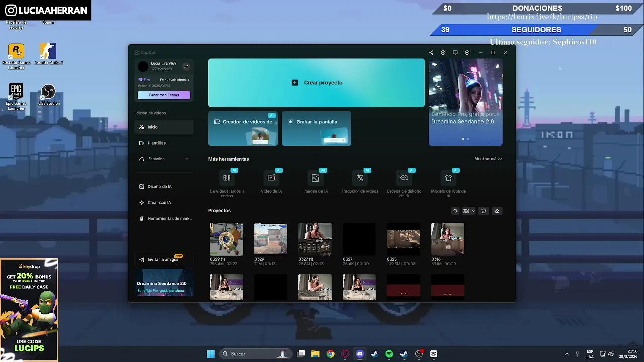Image resolution: width=644 pixels, height=362 pixels.
Task: Click the switch account arrows icon
Action: click(x=186, y=66)
